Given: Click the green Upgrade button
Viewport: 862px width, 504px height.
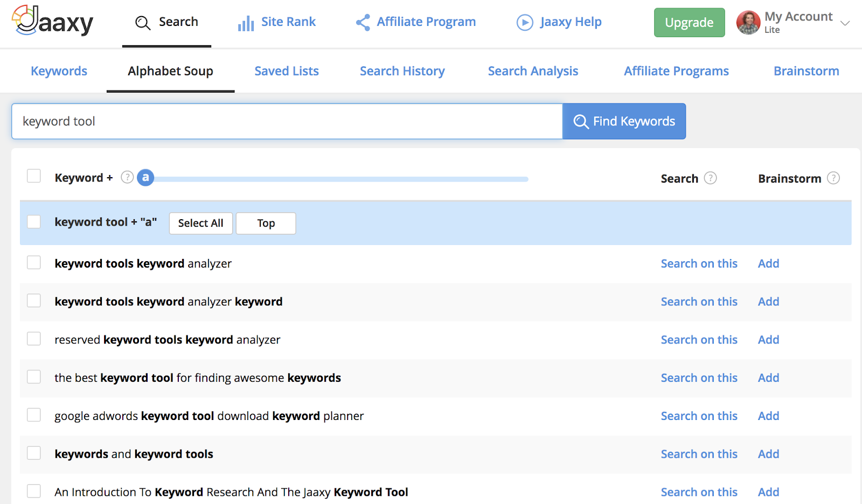Looking at the screenshot, I should click(x=689, y=23).
